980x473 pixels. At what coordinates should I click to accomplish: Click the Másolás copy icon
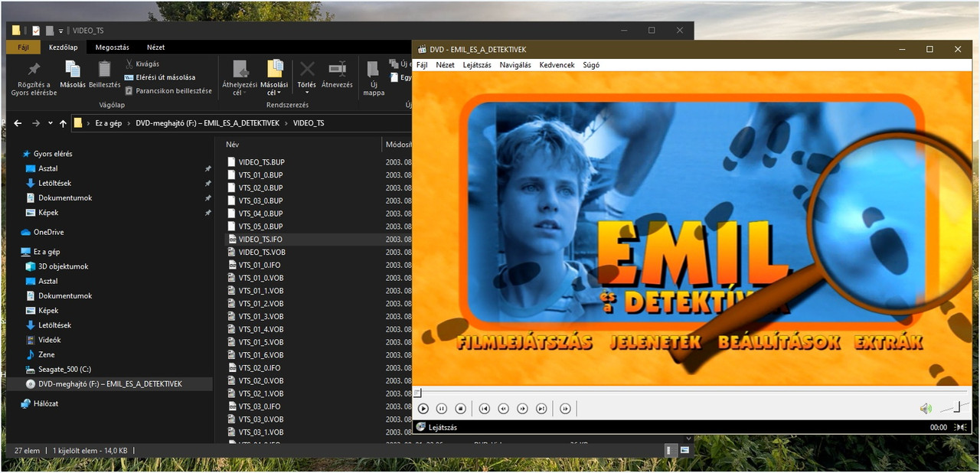[73, 69]
